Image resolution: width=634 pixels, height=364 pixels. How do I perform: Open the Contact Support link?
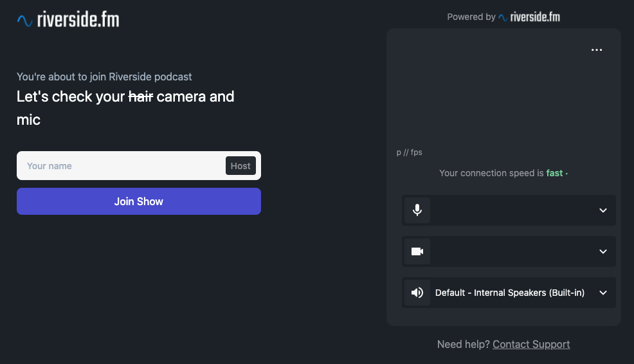tap(531, 344)
